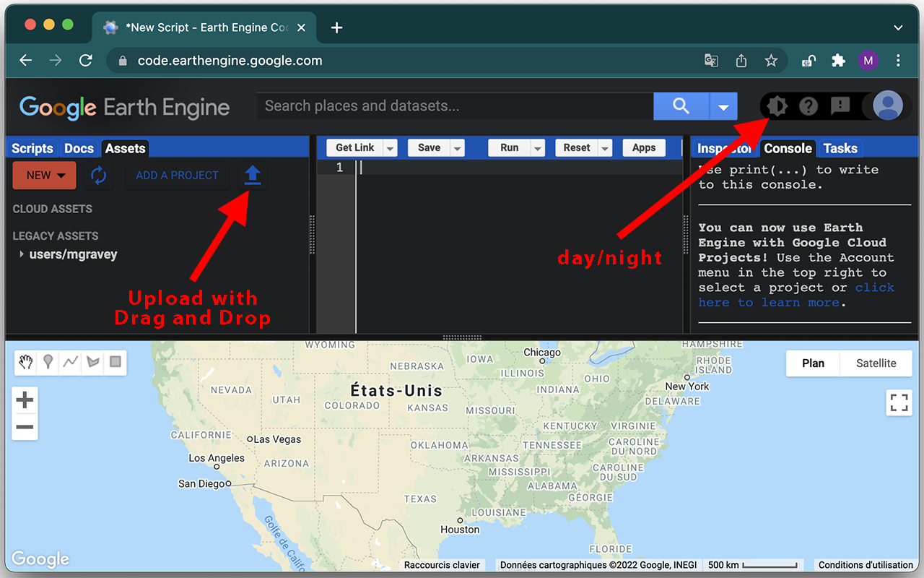The height and width of the screenshot is (578, 924).
Task: Open the search options dropdown arrow
Action: click(x=723, y=106)
